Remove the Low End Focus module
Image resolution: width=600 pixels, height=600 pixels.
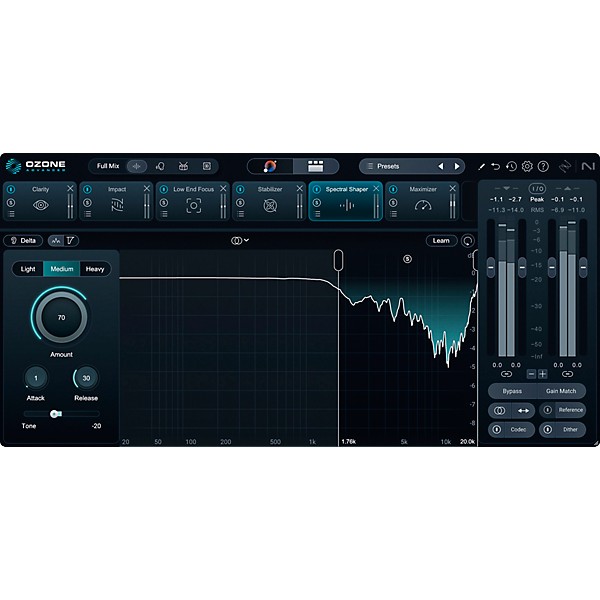tap(223, 188)
